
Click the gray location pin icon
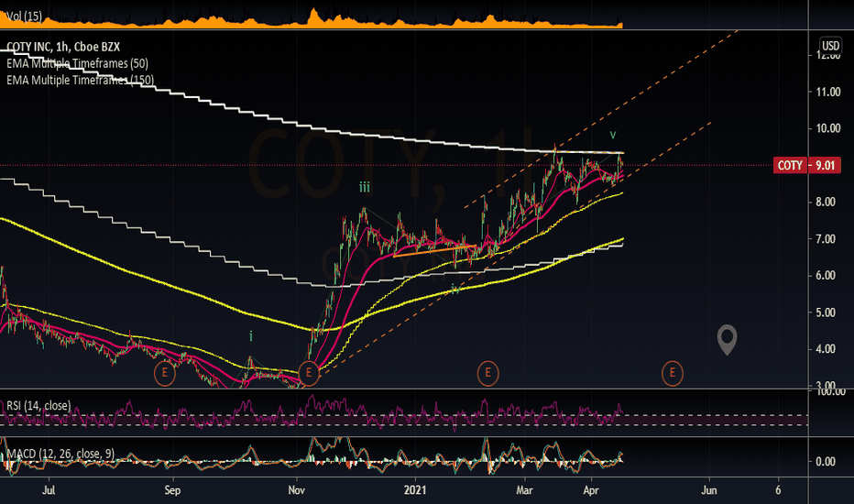point(728,339)
